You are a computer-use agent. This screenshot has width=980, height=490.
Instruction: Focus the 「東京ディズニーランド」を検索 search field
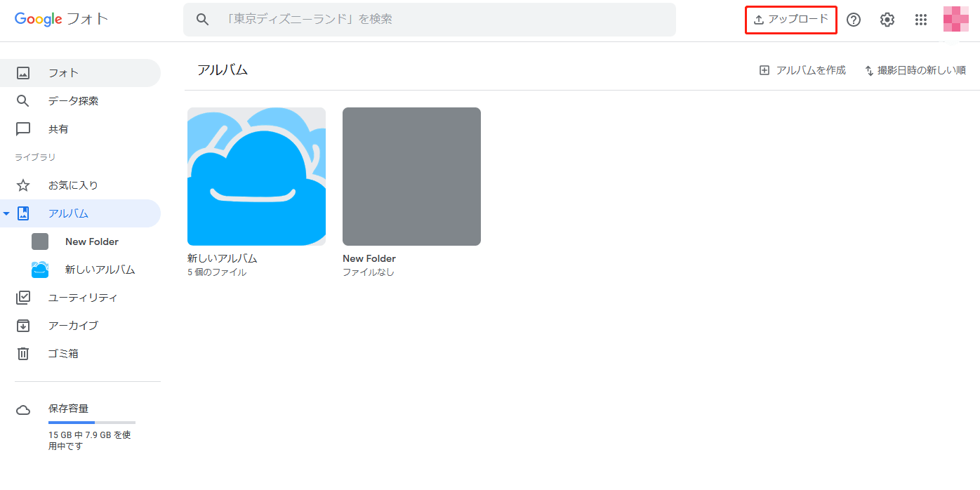(430, 20)
